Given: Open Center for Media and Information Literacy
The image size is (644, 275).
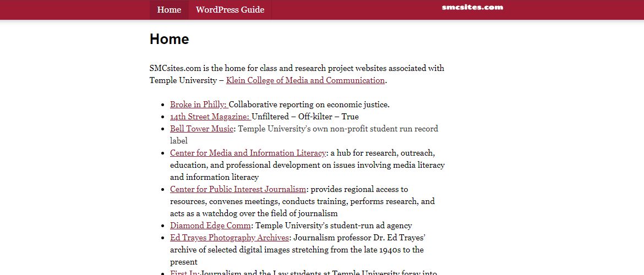Looking at the screenshot, I should 248,153.
